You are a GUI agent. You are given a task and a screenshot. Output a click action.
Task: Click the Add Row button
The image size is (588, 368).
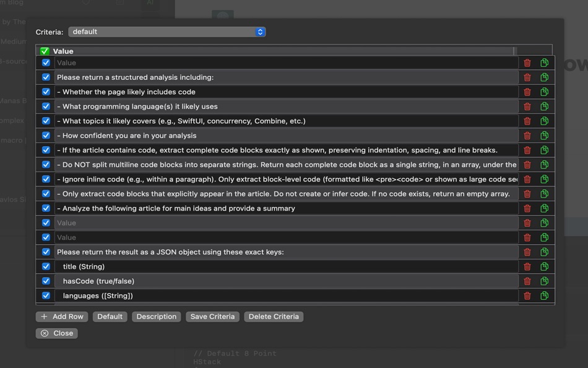pyautogui.click(x=62, y=316)
